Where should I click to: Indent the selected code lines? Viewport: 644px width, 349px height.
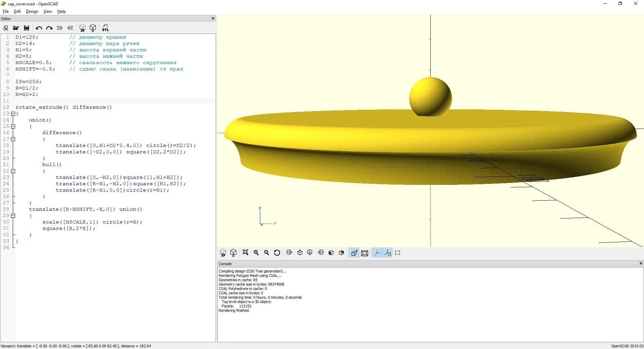[70, 28]
